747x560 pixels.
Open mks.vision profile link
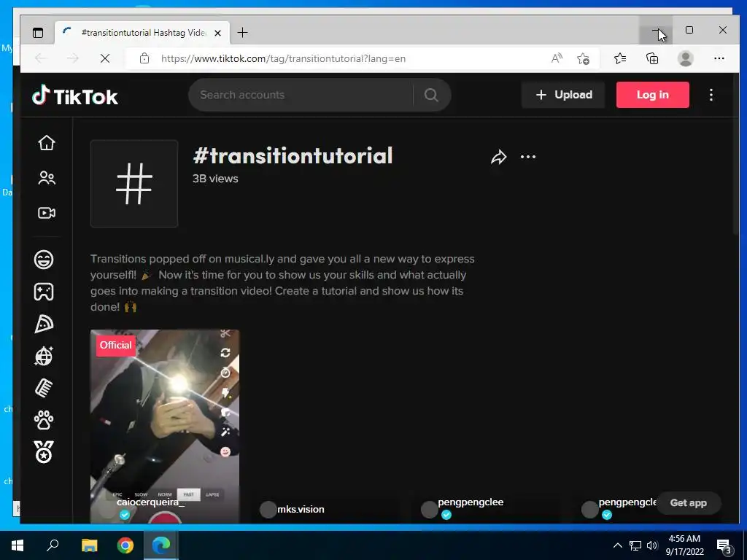pos(301,509)
